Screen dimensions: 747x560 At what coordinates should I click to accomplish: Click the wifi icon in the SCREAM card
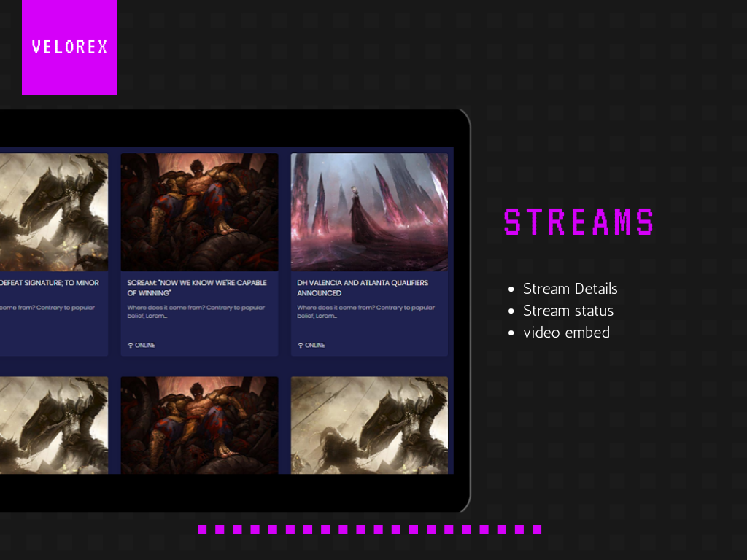[131, 346]
